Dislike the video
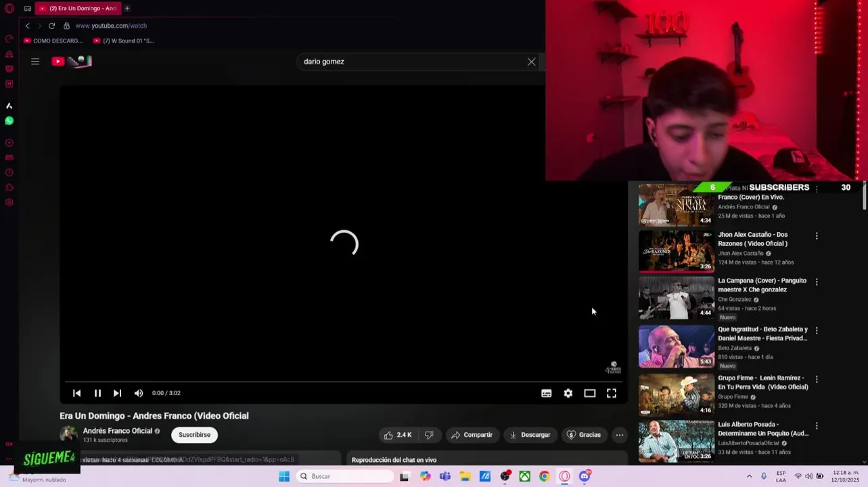Screen dimensions: 868x487 (429, 435)
